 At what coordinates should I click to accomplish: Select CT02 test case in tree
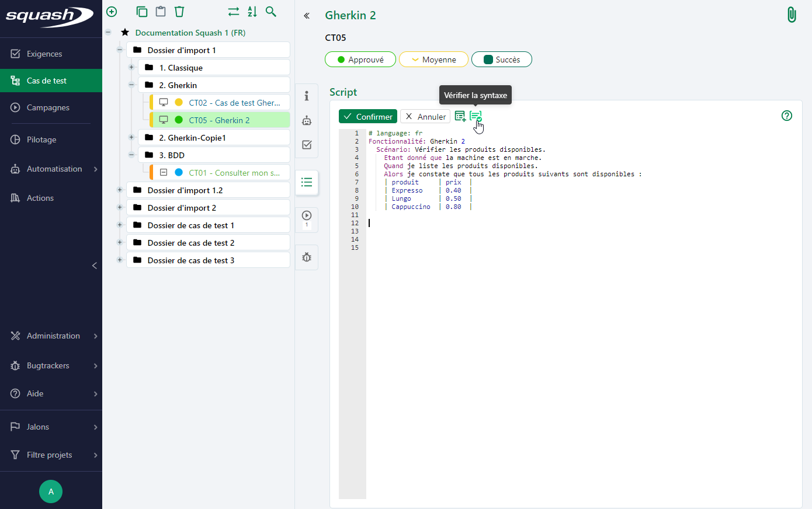click(x=234, y=103)
